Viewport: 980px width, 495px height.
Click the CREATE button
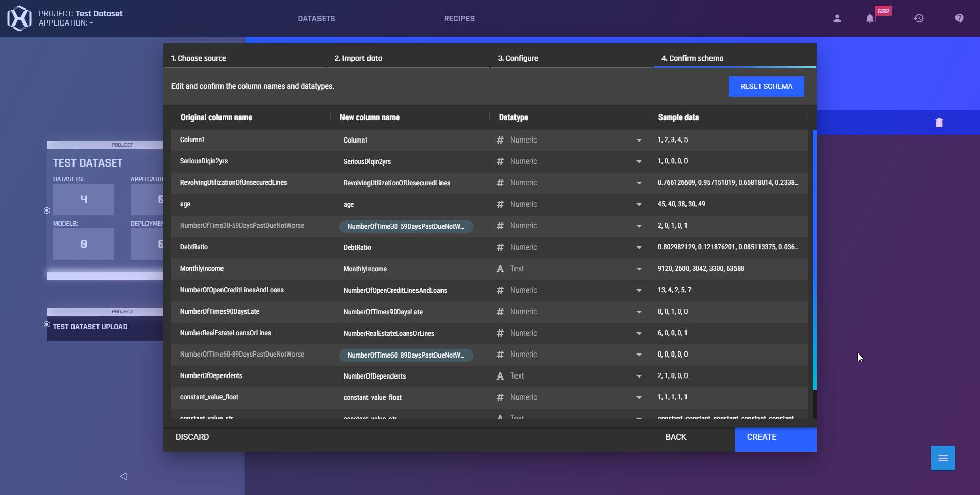point(775,438)
